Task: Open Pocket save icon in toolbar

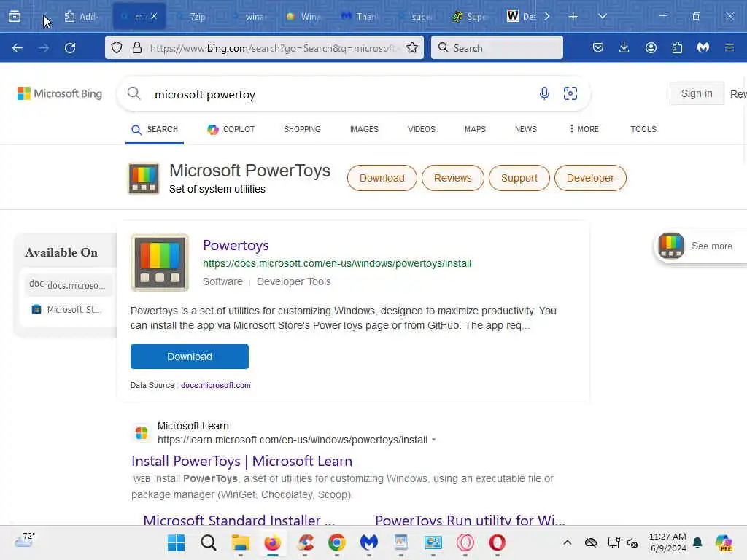Action: [x=598, y=47]
